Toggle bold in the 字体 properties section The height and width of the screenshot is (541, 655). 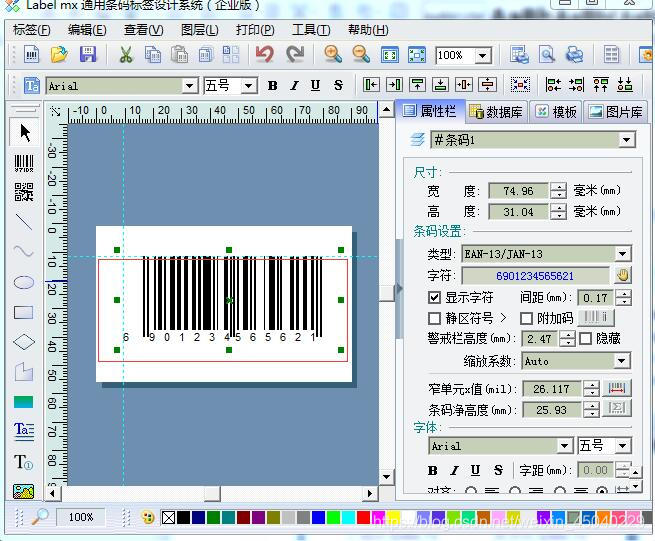[433, 471]
